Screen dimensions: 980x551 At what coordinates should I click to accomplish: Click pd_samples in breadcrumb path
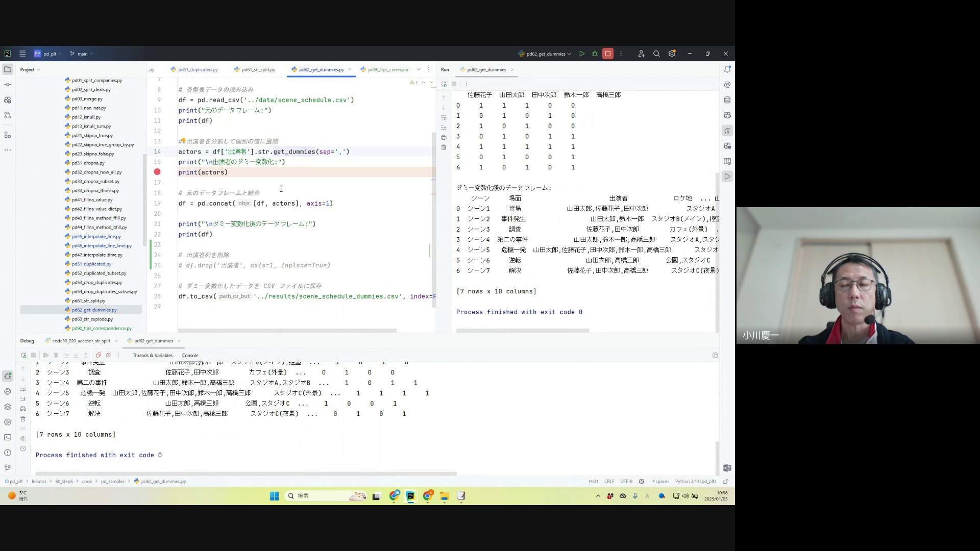(112, 481)
